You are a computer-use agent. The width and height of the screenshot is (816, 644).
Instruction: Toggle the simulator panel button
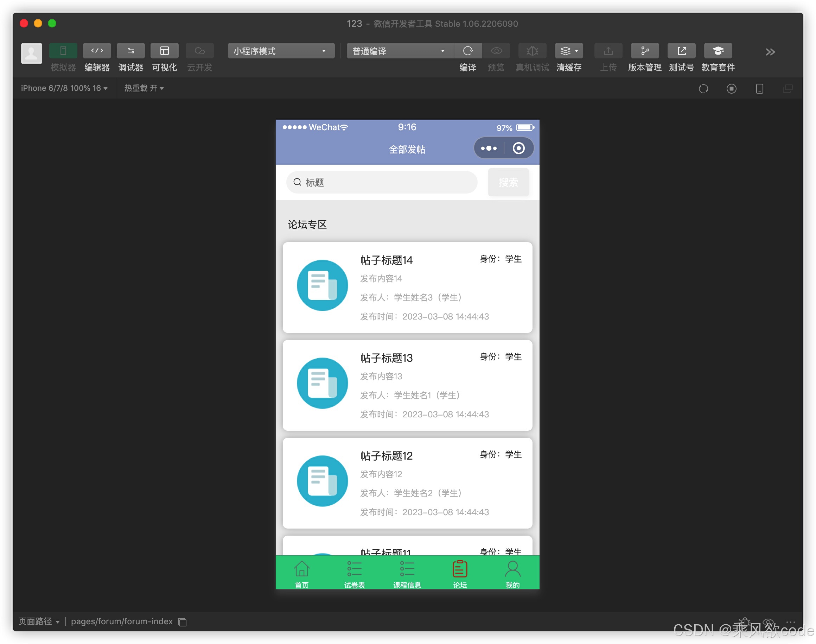63,51
